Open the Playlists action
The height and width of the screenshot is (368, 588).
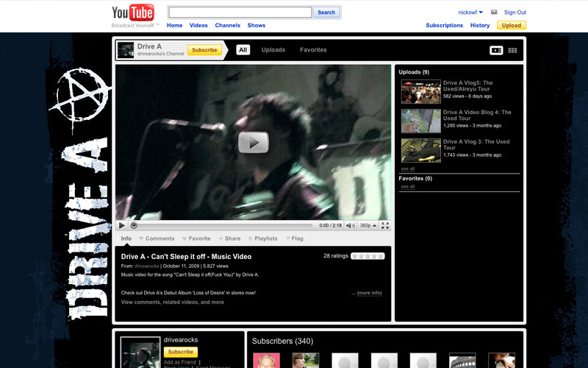coord(263,238)
